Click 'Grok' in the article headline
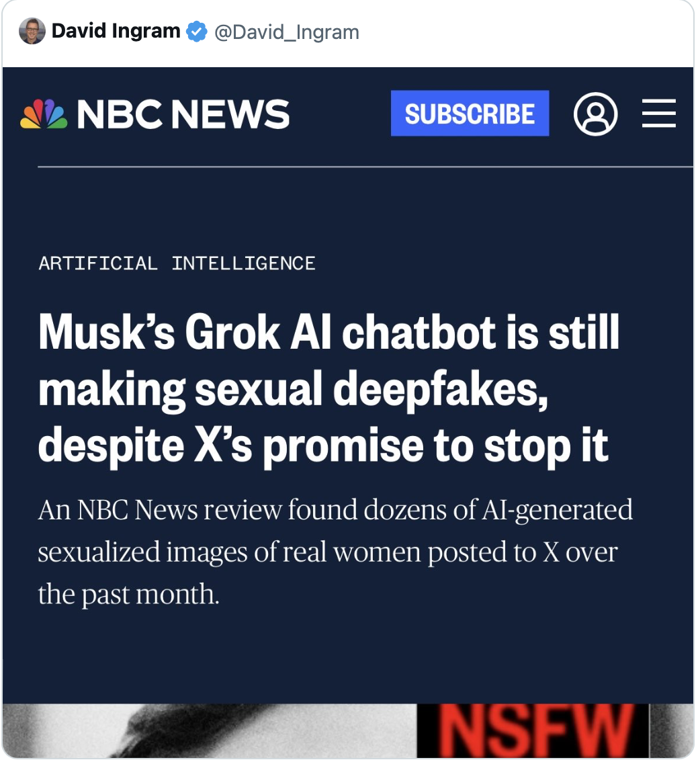The height and width of the screenshot is (766, 700). tap(232, 332)
